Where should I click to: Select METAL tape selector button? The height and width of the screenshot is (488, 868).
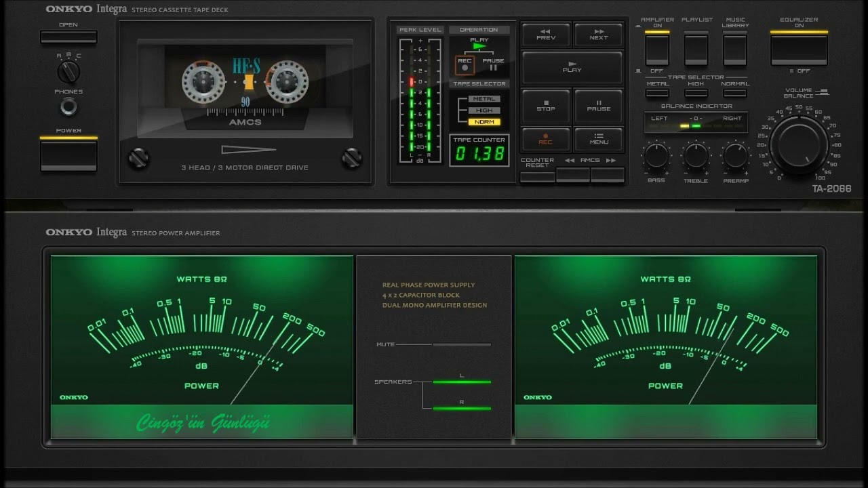[657, 93]
